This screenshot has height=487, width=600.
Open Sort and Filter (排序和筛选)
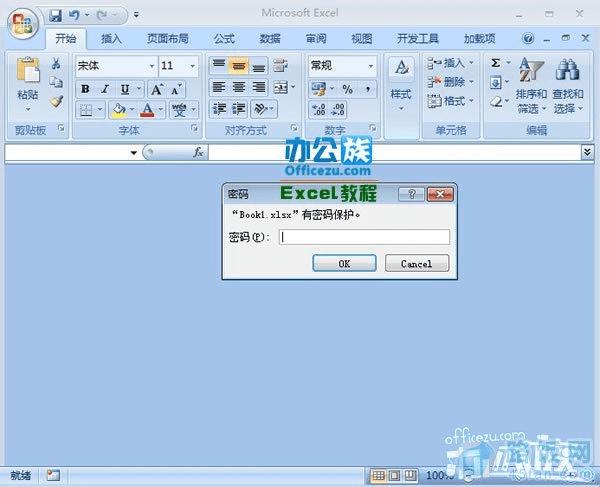[x=531, y=86]
